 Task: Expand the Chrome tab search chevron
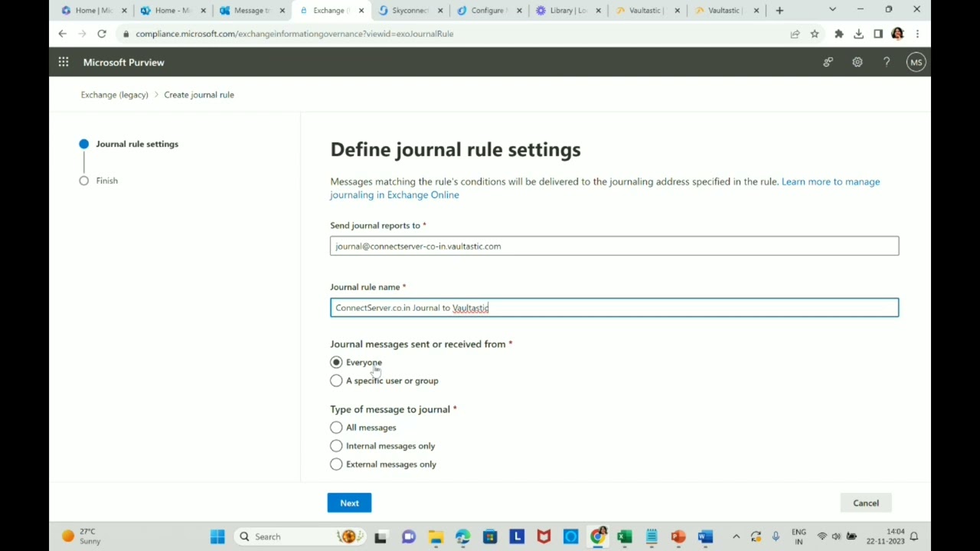pyautogui.click(x=832, y=10)
